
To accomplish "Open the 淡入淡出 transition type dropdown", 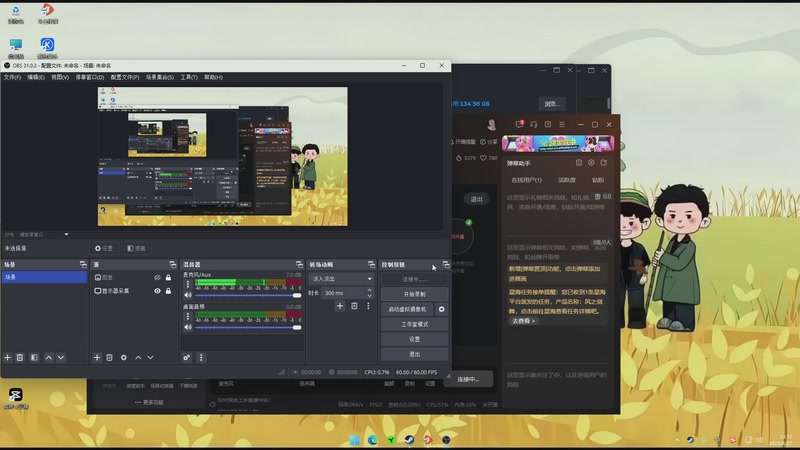I will pos(341,279).
